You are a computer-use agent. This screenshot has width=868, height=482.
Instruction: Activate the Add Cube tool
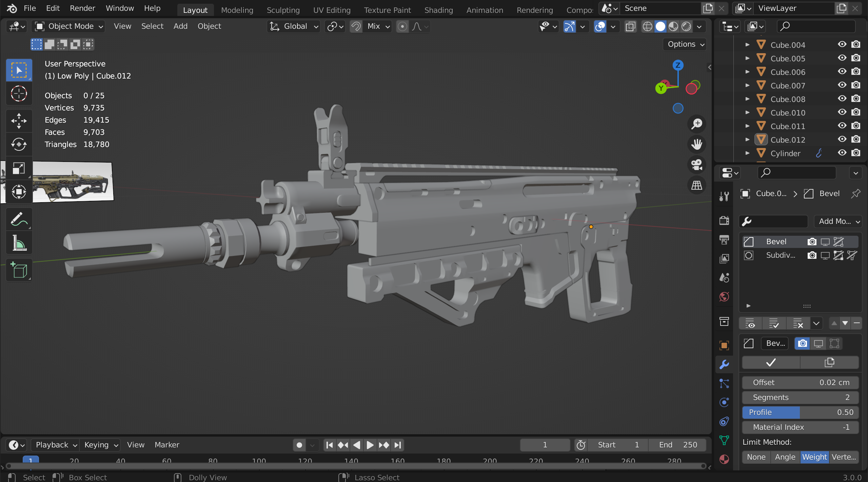tap(19, 270)
